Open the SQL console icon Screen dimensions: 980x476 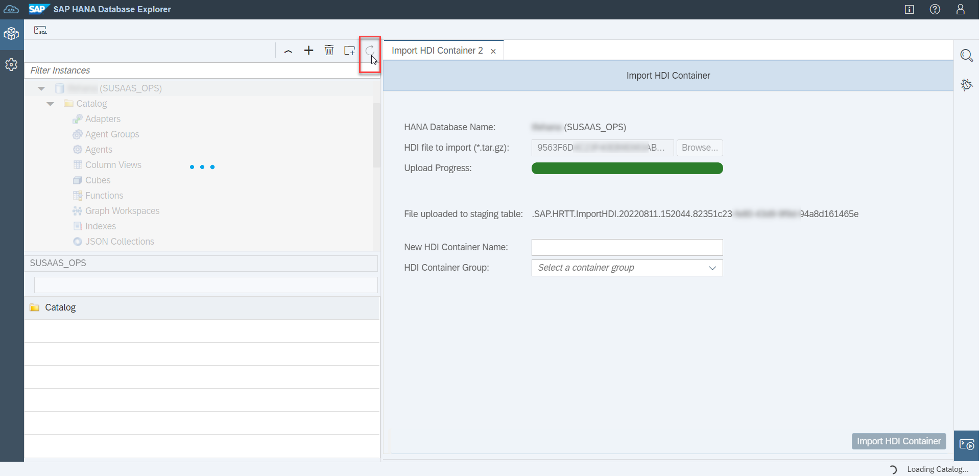[x=40, y=30]
